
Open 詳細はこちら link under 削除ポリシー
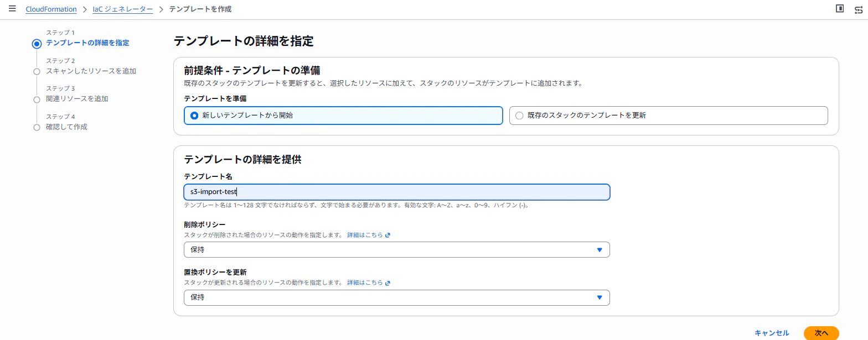coord(365,235)
